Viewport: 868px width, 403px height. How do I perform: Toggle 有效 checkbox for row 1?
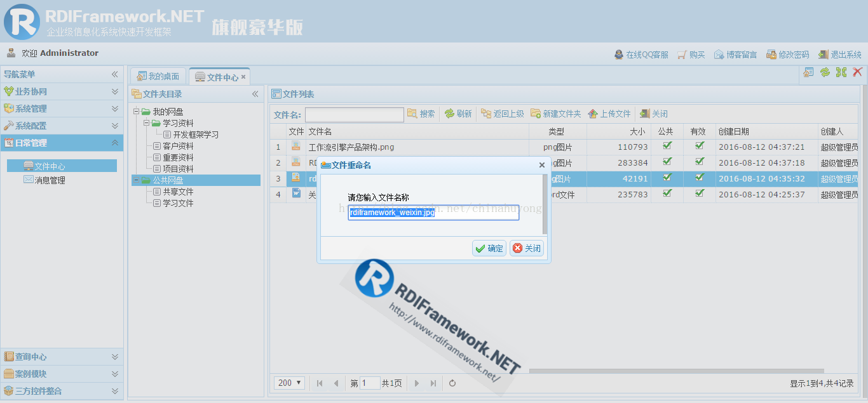click(x=700, y=146)
